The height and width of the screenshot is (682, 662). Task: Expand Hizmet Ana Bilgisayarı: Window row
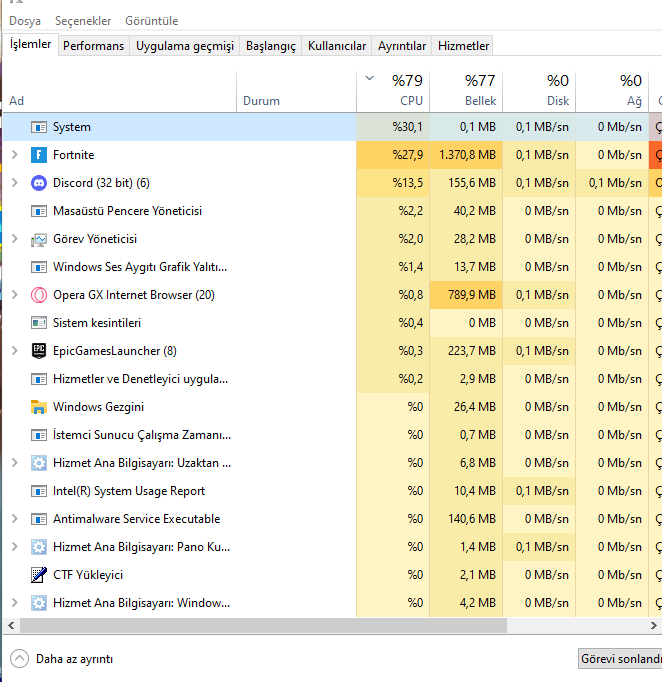tap(14, 603)
